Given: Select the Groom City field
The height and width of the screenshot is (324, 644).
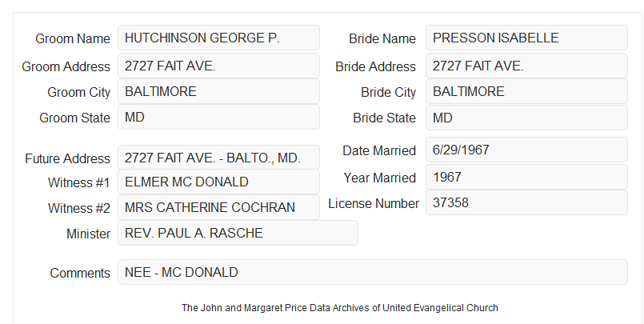Looking at the screenshot, I should [x=218, y=91].
